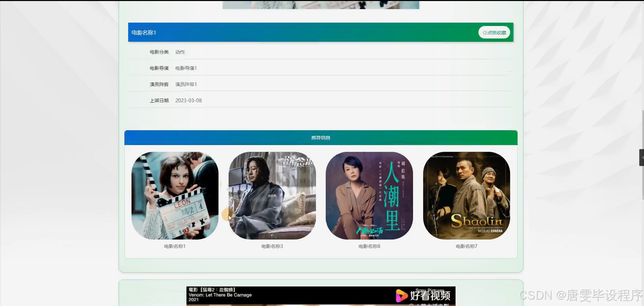Open the 电影名称3 poster thumbnail
Image resolution: width=644 pixels, height=306 pixels.
pyautogui.click(x=272, y=196)
